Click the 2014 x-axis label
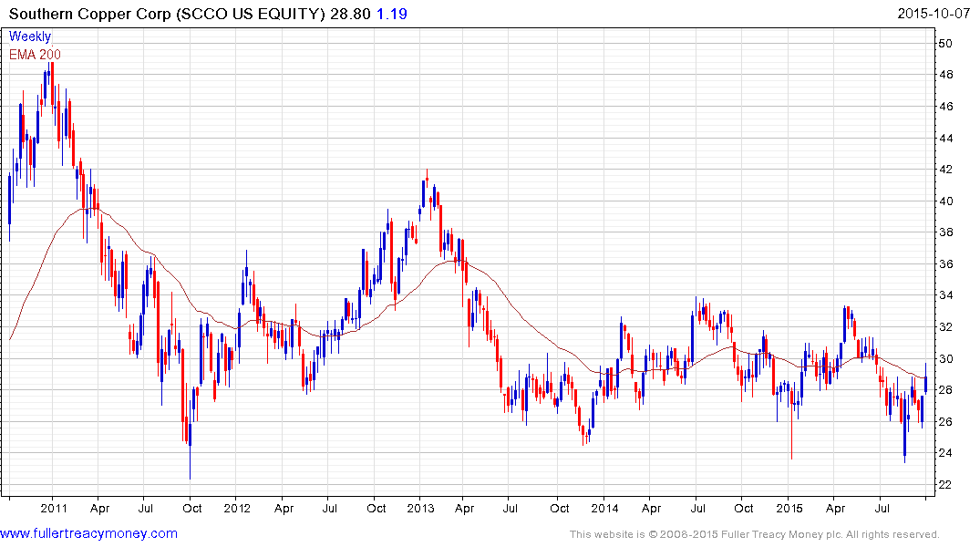 point(604,508)
